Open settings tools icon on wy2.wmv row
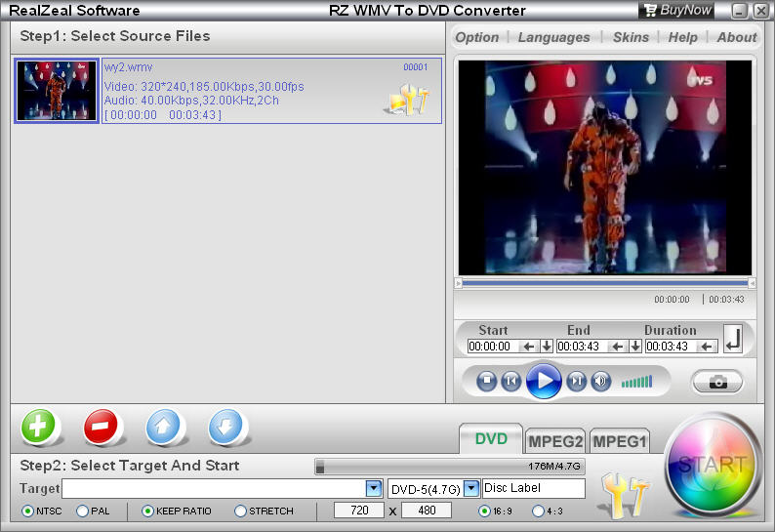 [408, 100]
